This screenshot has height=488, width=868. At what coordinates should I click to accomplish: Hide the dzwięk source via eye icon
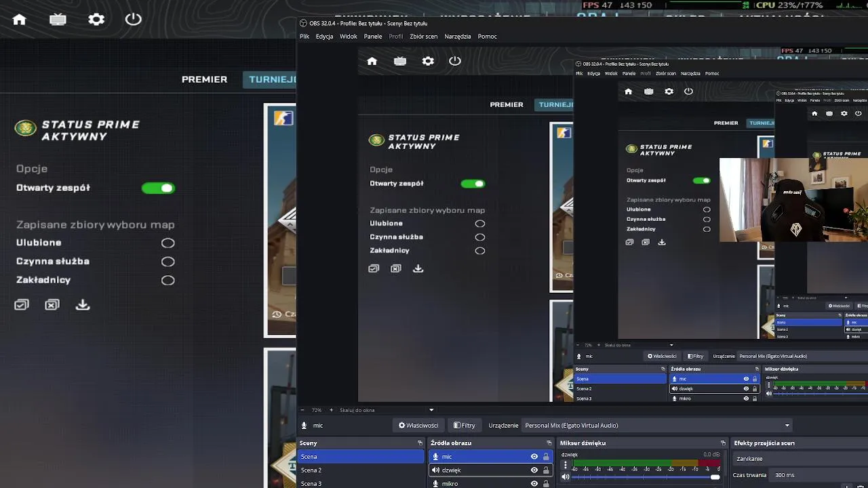[534, 470]
